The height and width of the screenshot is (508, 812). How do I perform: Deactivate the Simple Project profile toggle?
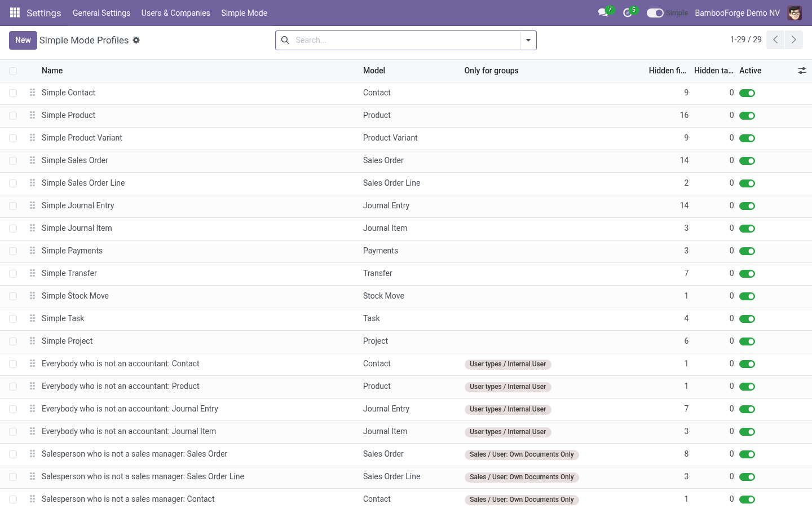pyautogui.click(x=747, y=341)
